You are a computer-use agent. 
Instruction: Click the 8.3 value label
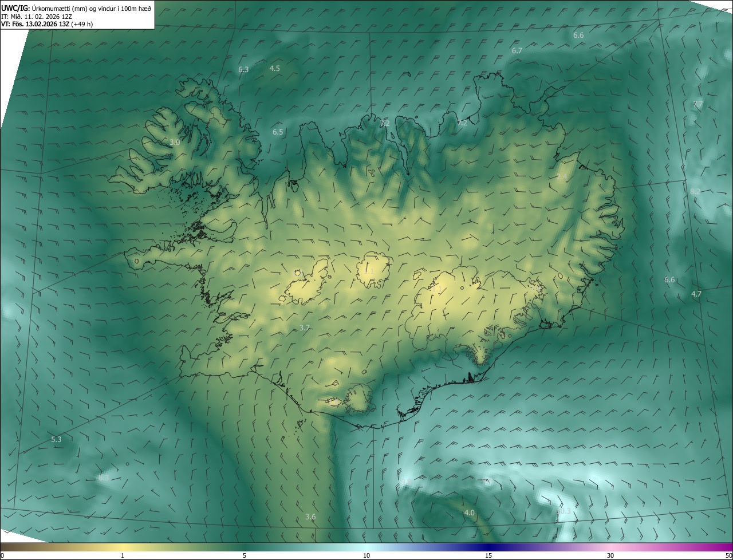click(x=103, y=477)
